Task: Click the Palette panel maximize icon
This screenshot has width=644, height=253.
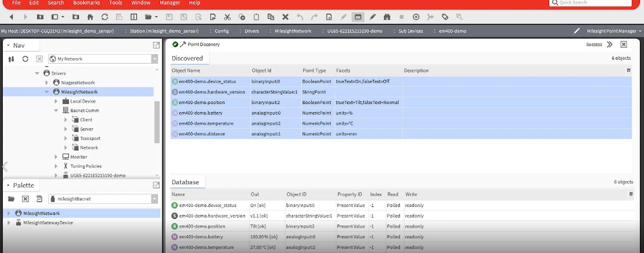Action: [156, 185]
